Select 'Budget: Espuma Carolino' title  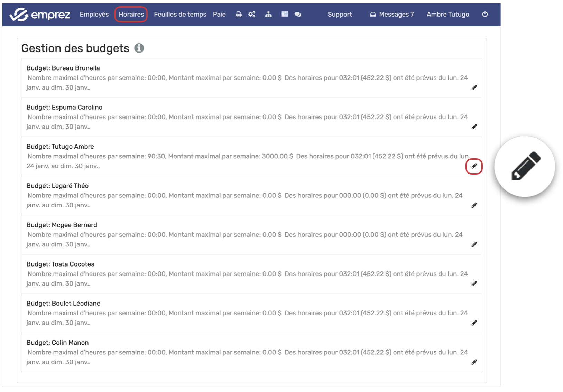pyautogui.click(x=64, y=107)
